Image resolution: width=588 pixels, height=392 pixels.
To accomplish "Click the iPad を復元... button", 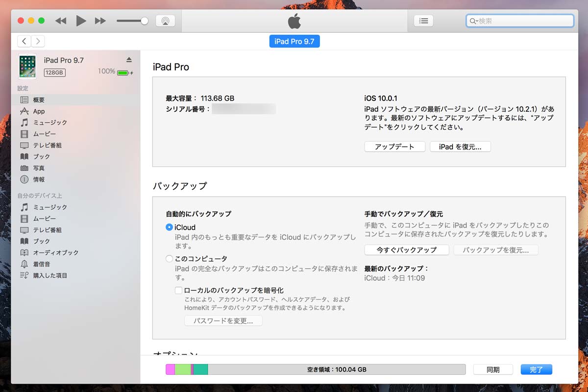I will (460, 147).
